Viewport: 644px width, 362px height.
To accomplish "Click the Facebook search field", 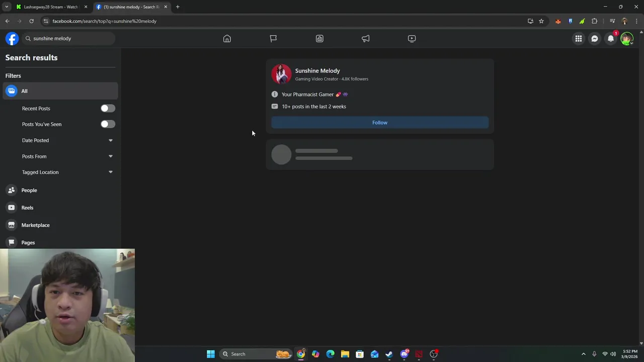I will (x=69, y=39).
